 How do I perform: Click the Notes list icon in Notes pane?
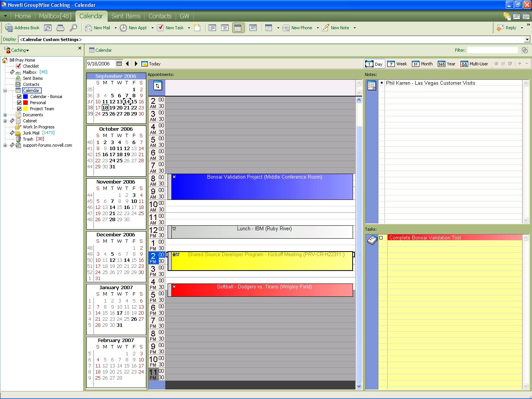(372, 86)
